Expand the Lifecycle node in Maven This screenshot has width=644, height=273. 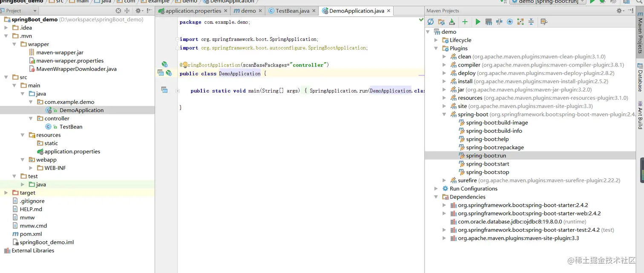click(436, 40)
